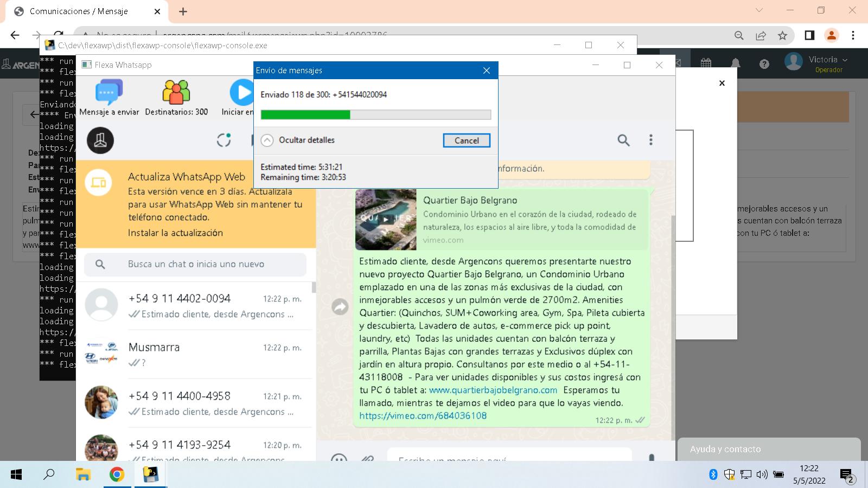Viewport: 868px width, 488px height.
Task: Bookmark the page with star icon
Action: click(782, 35)
